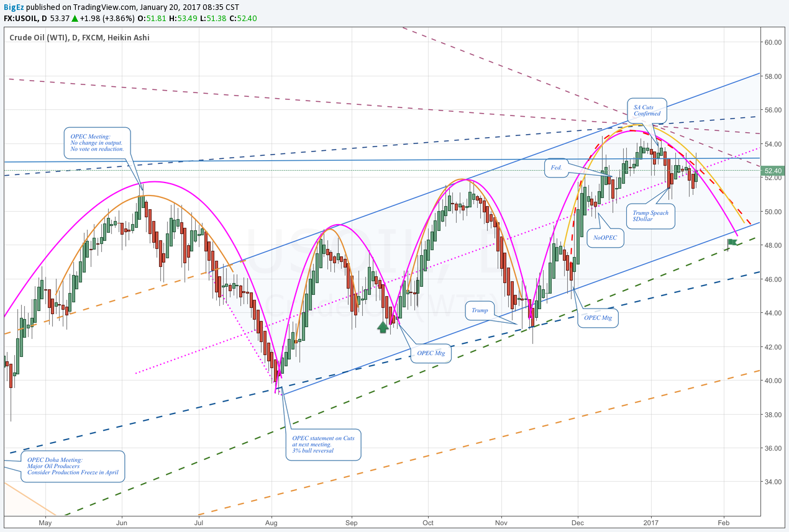
Task: Click the '2017' time axis label
Action: [651, 523]
